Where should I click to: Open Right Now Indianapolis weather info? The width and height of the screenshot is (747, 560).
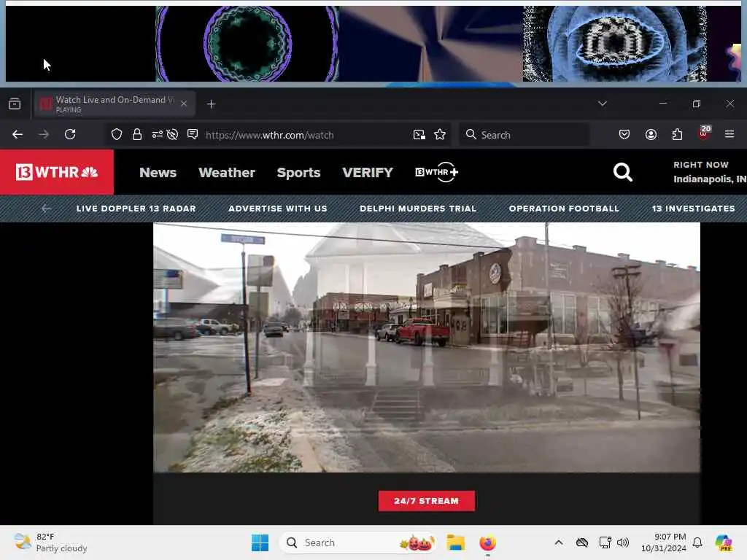click(x=709, y=172)
